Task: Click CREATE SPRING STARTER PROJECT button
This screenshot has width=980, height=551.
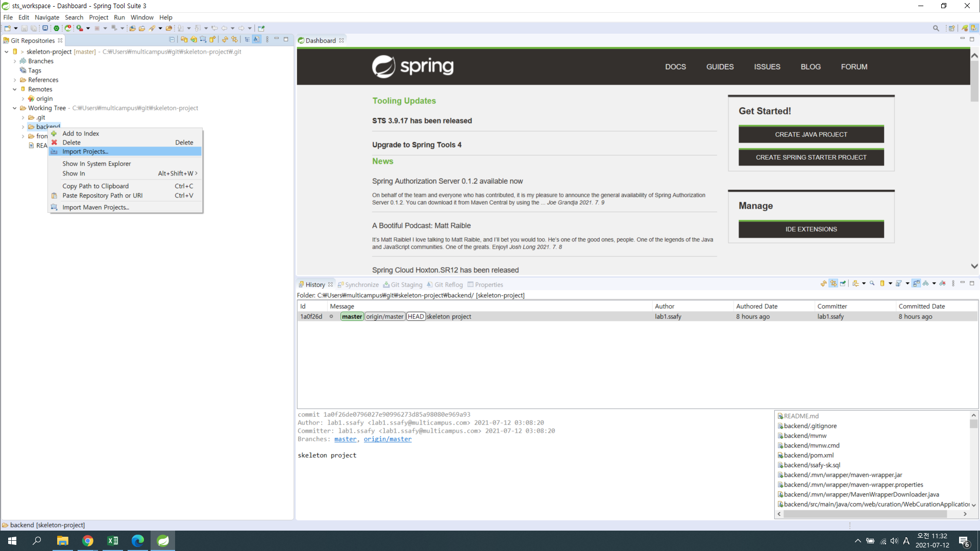Action: tap(811, 157)
